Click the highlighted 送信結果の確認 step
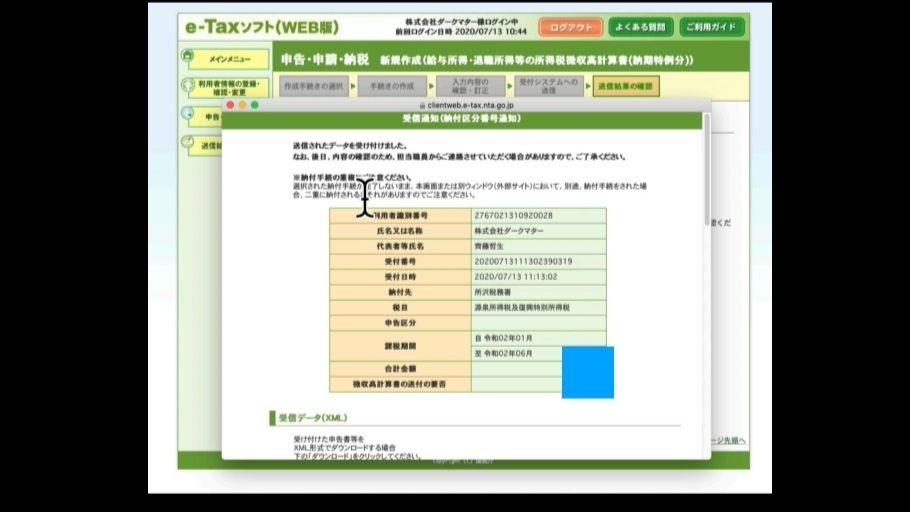Screen dimensions: 910x512 625,87
